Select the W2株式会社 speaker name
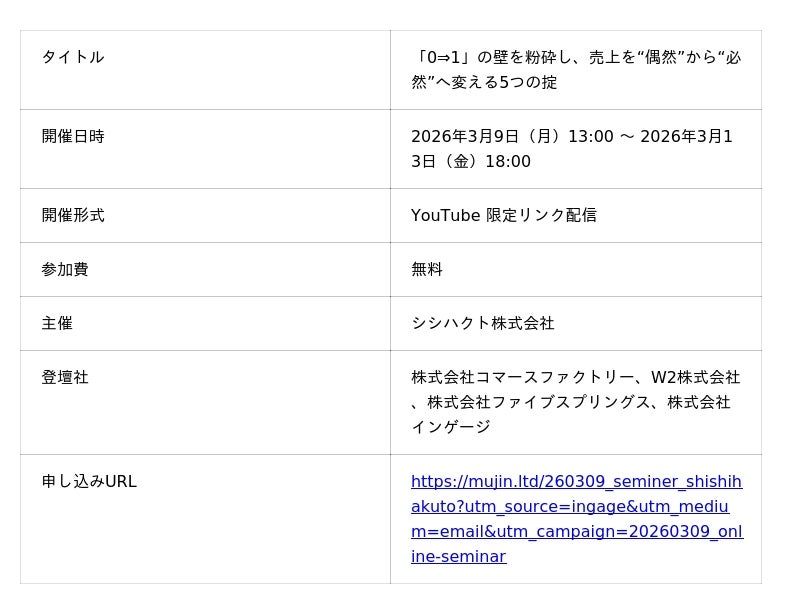This screenshot has height=614, width=800. [695, 377]
